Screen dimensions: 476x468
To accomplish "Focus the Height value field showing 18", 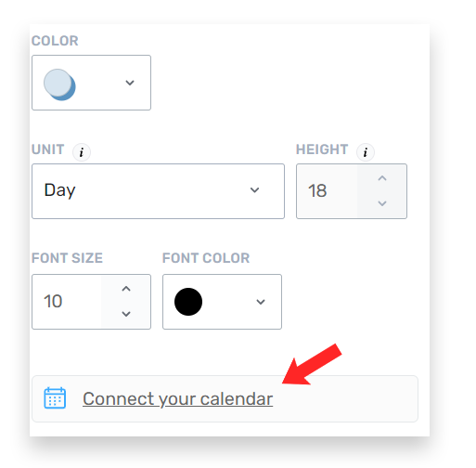I will pos(327,191).
